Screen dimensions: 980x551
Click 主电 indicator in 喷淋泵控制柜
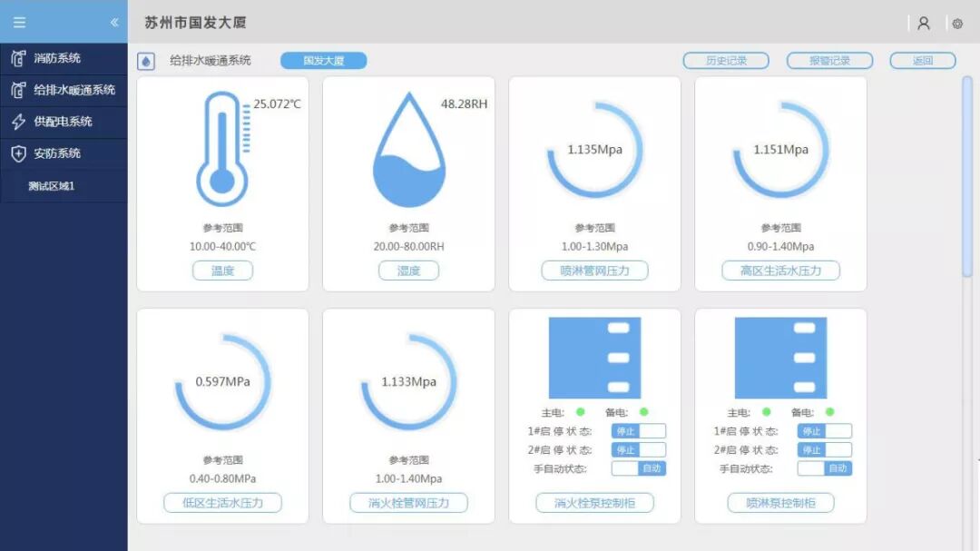tap(766, 412)
